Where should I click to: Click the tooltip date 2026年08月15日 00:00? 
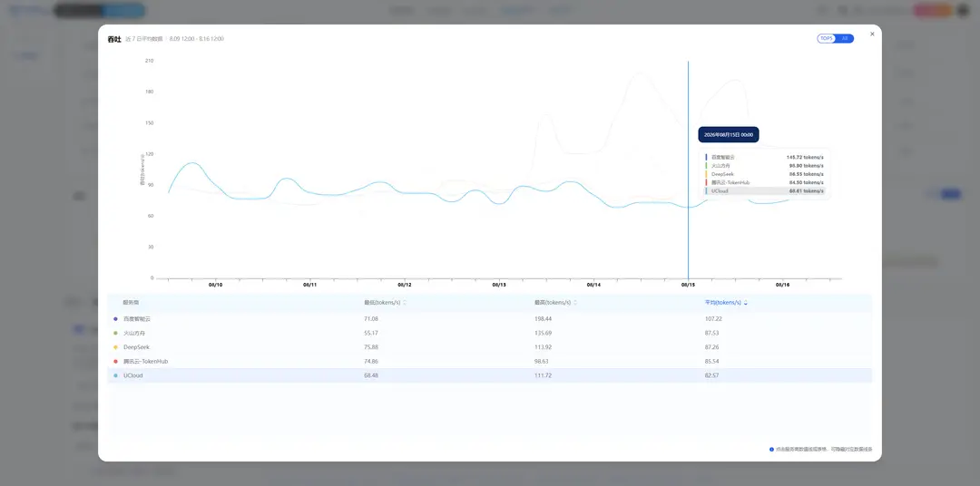(x=728, y=134)
